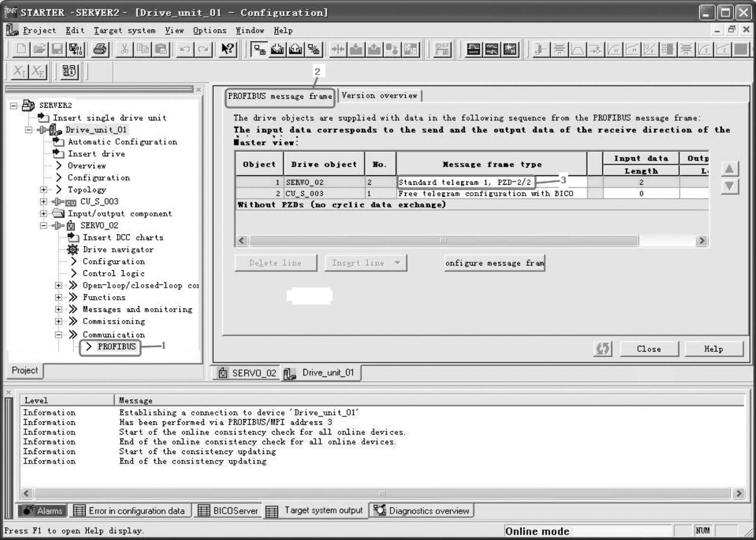Move the table row up with the up arrow

tap(730, 169)
